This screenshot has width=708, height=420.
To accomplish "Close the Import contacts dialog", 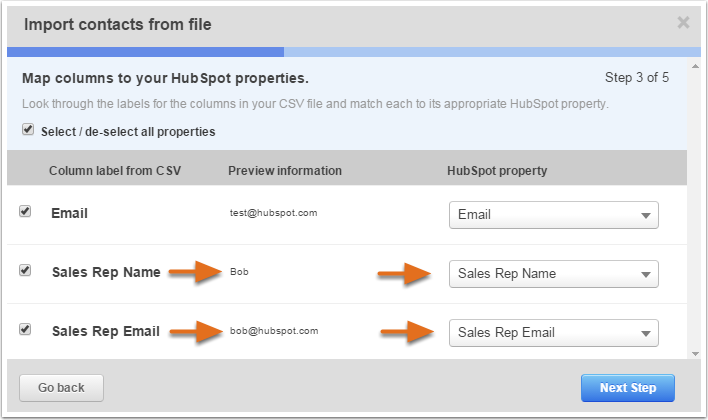I will coord(683,22).
